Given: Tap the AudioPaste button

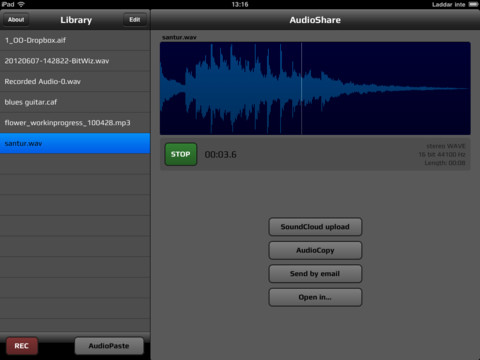Looking at the screenshot, I should point(109,346).
